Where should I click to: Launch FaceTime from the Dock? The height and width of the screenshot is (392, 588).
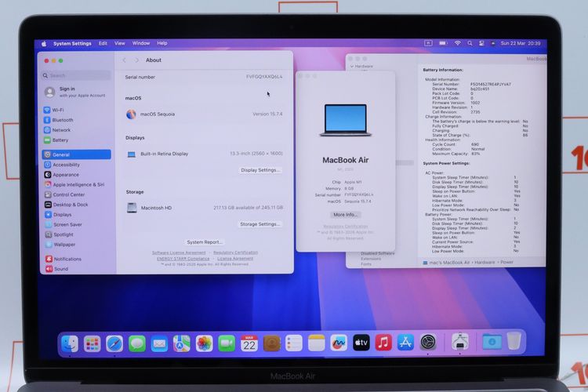[227, 343]
